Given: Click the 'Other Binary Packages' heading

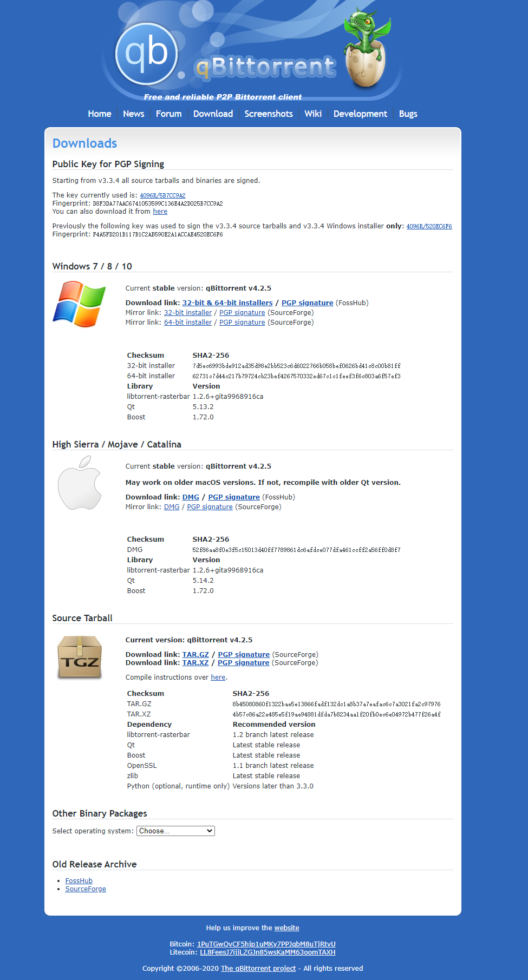Looking at the screenshot, I should (x=100, y=813).
